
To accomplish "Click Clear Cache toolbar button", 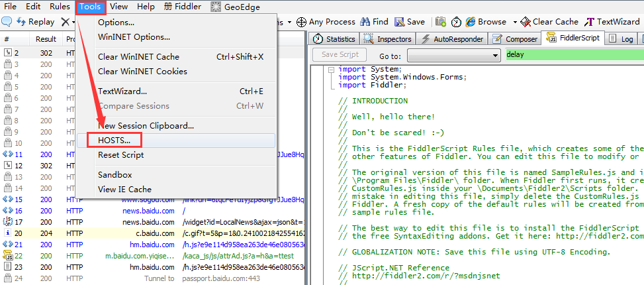I will tap(549, 22).
